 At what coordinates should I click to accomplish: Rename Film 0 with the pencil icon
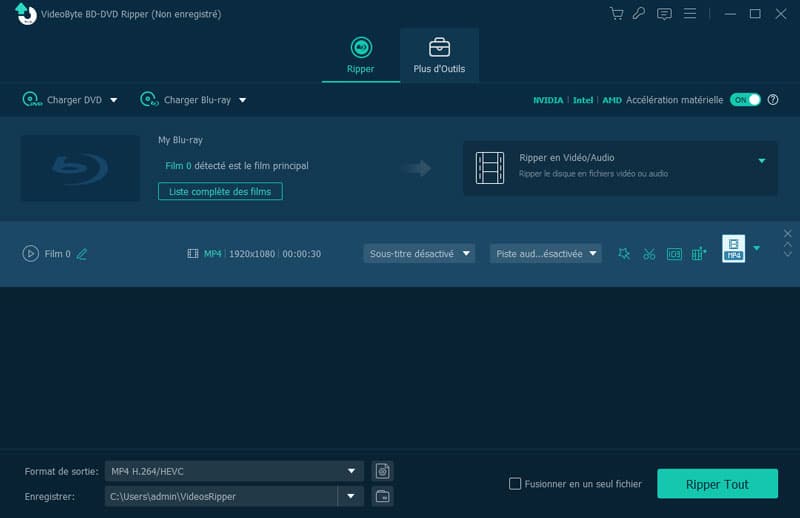coord(82,254)
